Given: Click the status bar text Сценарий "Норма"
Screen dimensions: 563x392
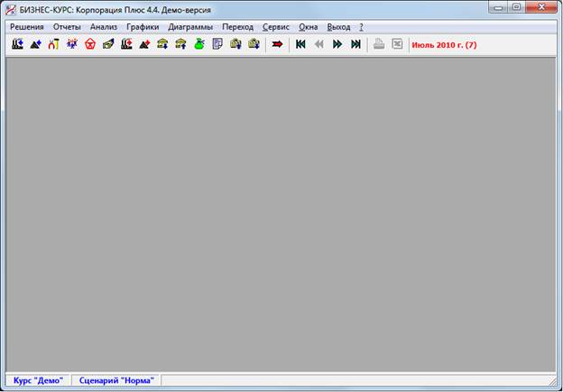Looking at the screenshot, I should [x=116, y=380].
